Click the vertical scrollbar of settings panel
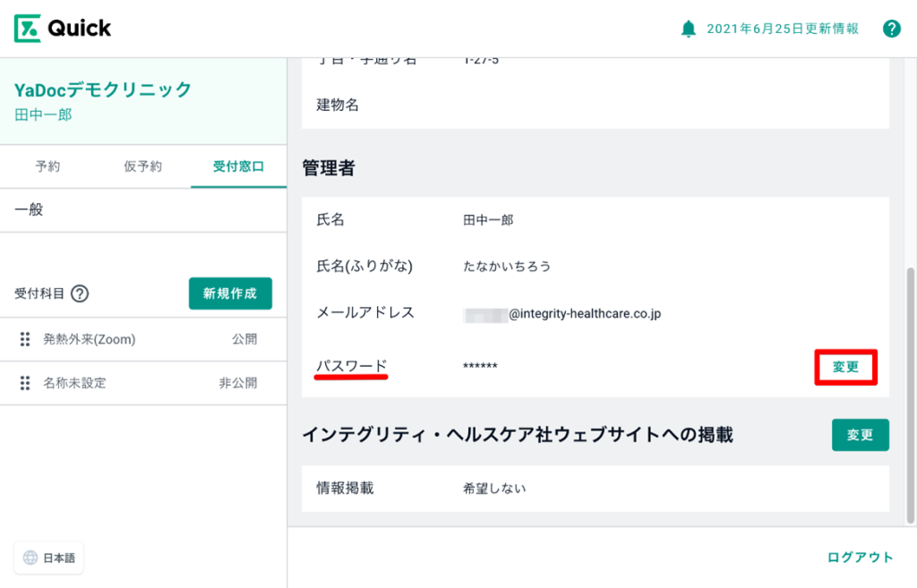This screenshot has height=588, width=917. (x=911, y=394)
